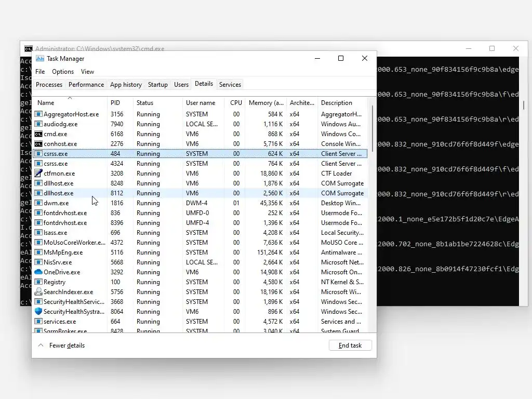Sort by the Name column header
This screenshot has height=399, width=532.
coord(70,102)
